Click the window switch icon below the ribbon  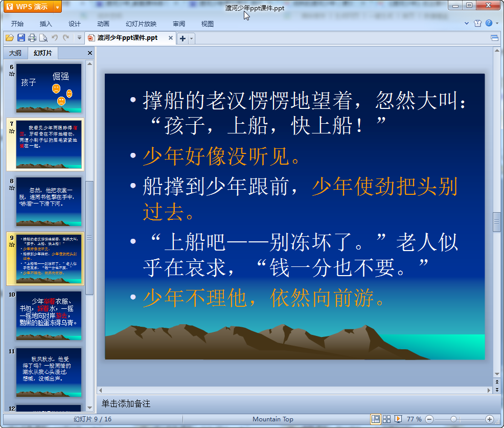point(494,38)
